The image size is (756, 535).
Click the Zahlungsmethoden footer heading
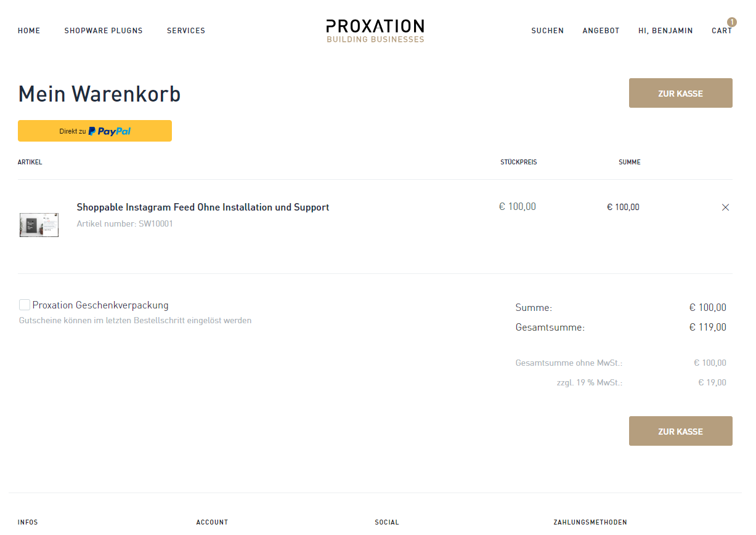(x=590, y=522)
